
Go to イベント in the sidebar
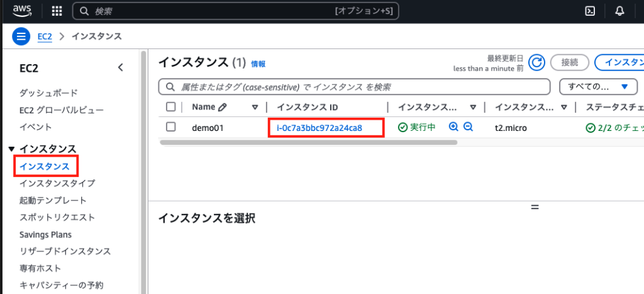point(36,127)
